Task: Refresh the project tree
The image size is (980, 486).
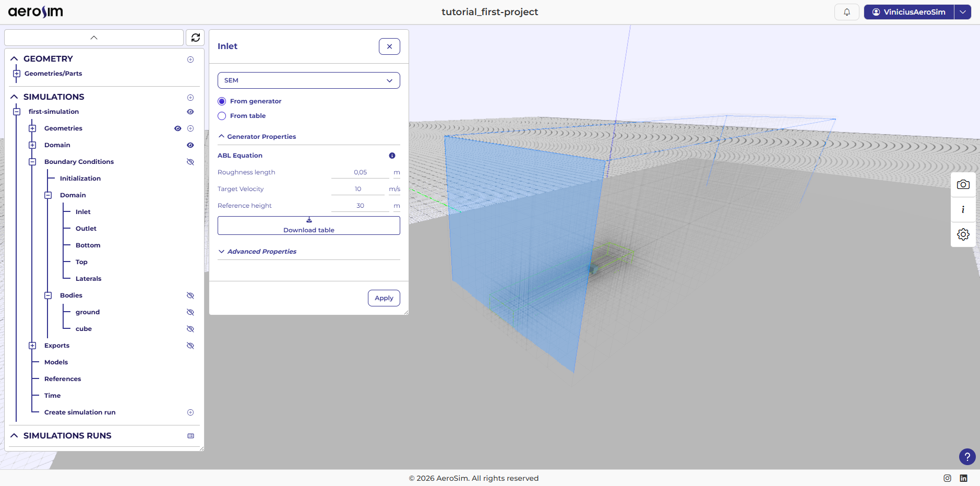Action: pos(195,37)
